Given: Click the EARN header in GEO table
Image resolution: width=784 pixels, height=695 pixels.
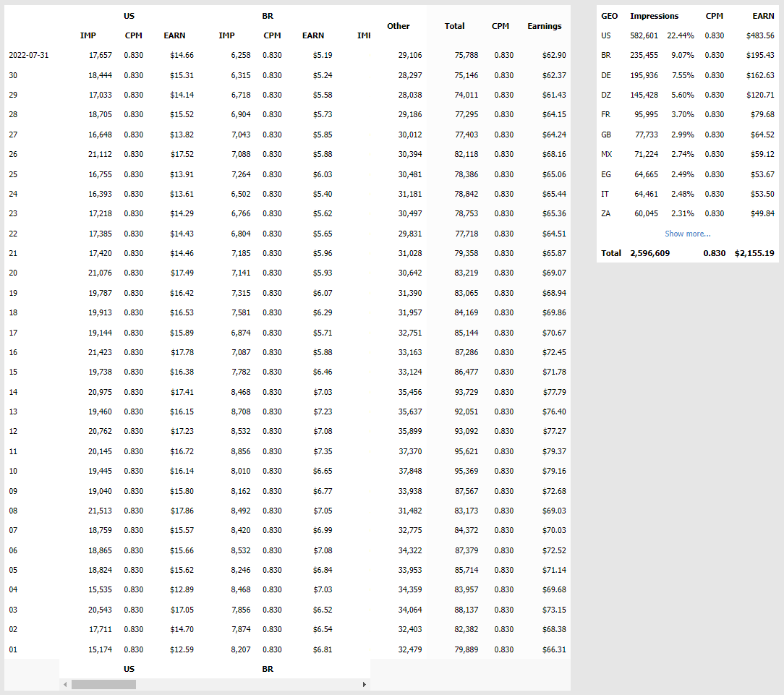Looking at the screenshot, I should [763, 16].
